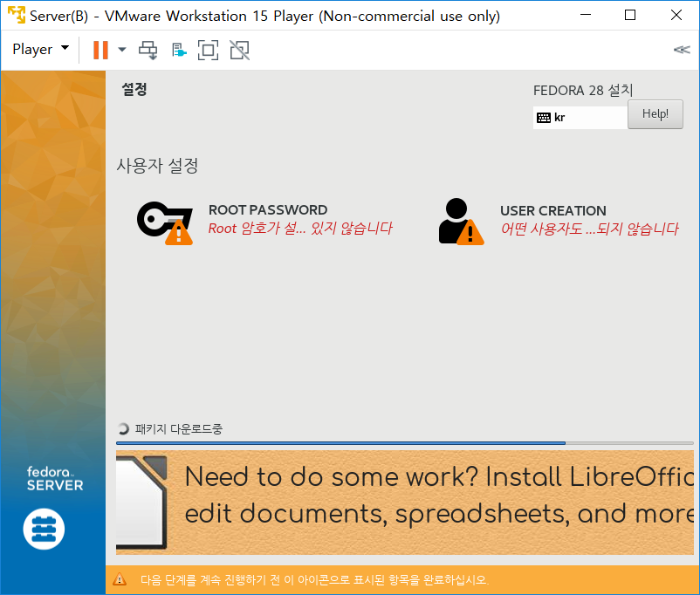Open the USER CREATION settings
Image resolution: width=700 pixels, height=595 pixels.
tap(559, 222)
